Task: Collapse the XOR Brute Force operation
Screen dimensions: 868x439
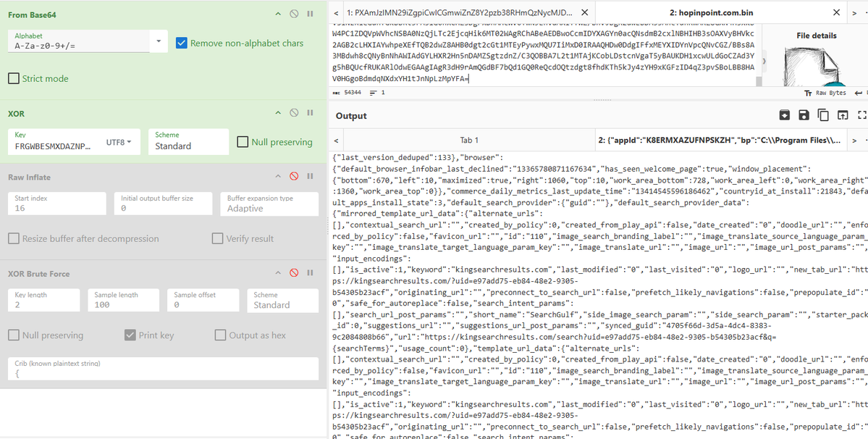Action: coord(279,273)
